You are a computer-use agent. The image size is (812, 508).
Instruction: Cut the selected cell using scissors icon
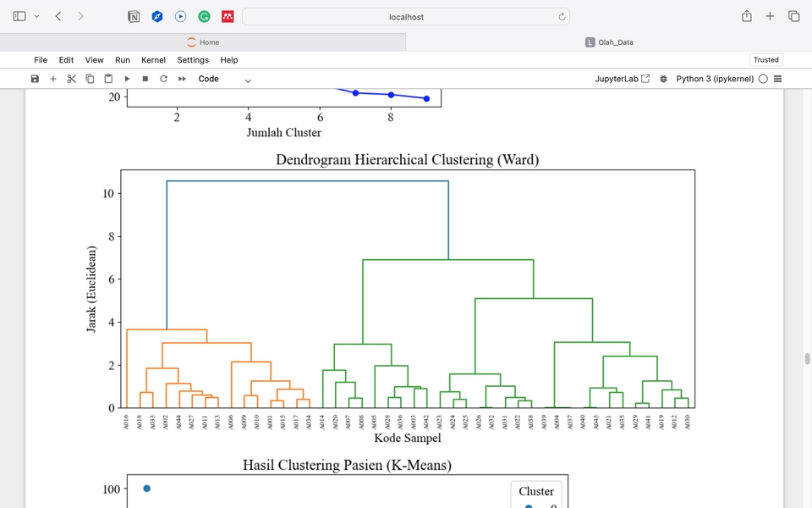71,79
